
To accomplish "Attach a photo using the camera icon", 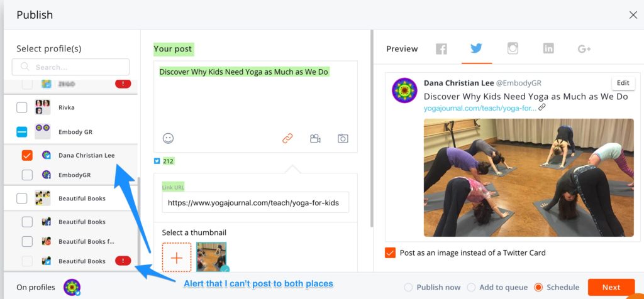I will [343, 138].
